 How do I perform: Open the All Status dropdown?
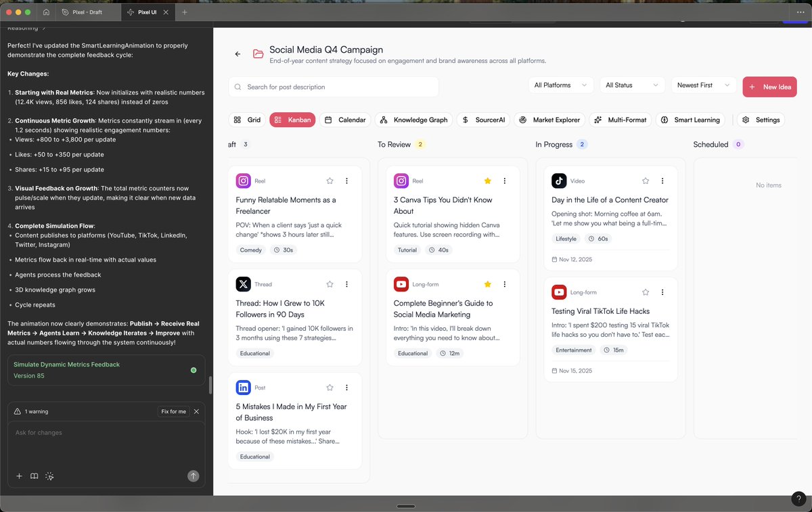(x=632, y=85)
